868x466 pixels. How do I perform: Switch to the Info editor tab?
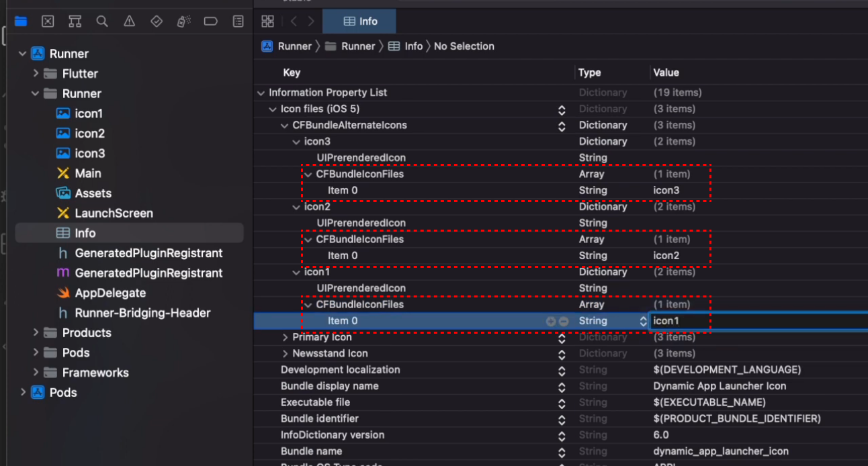coord(359,21)
